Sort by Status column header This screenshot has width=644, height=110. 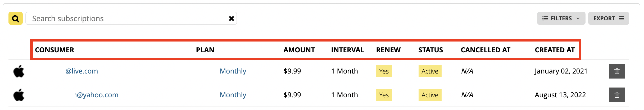(430, 50)
